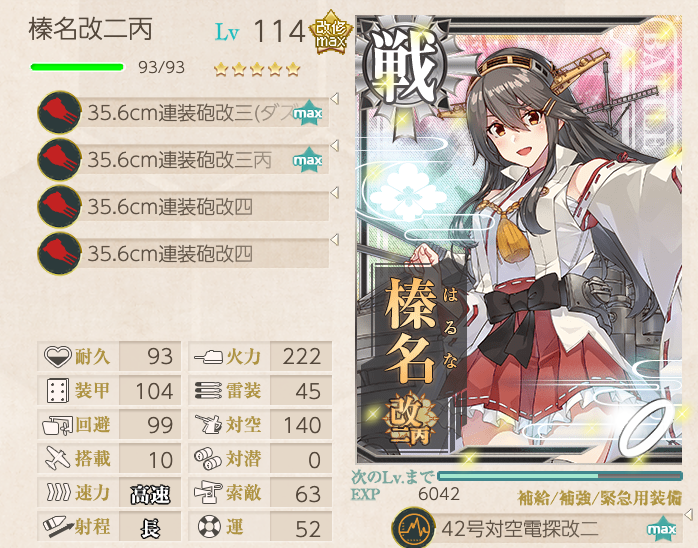Select the fourth slot 35.6cm連装砲改四
Viewport: 698px width, 548px height.
(183, 253)
